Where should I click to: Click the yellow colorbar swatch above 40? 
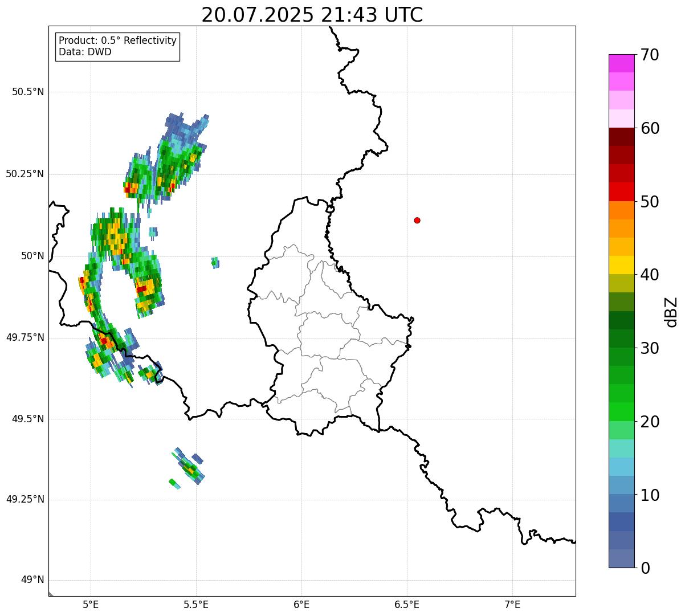(621, 265)
